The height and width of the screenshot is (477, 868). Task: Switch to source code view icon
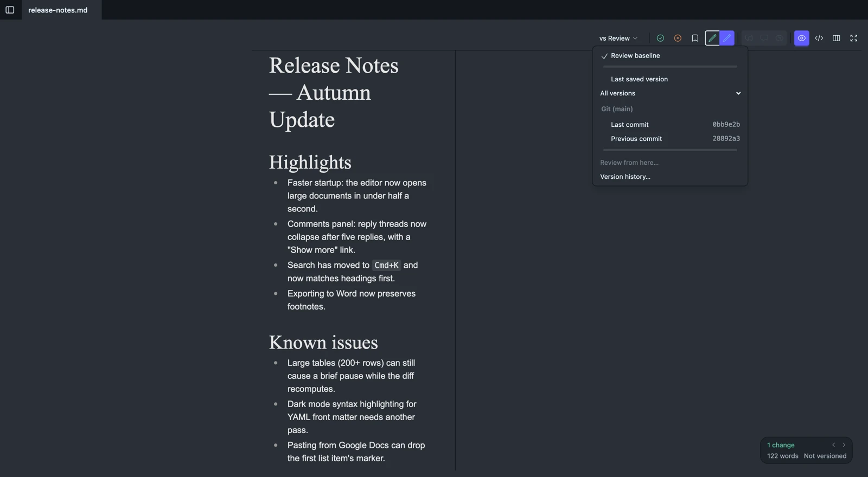click(819, 38)
